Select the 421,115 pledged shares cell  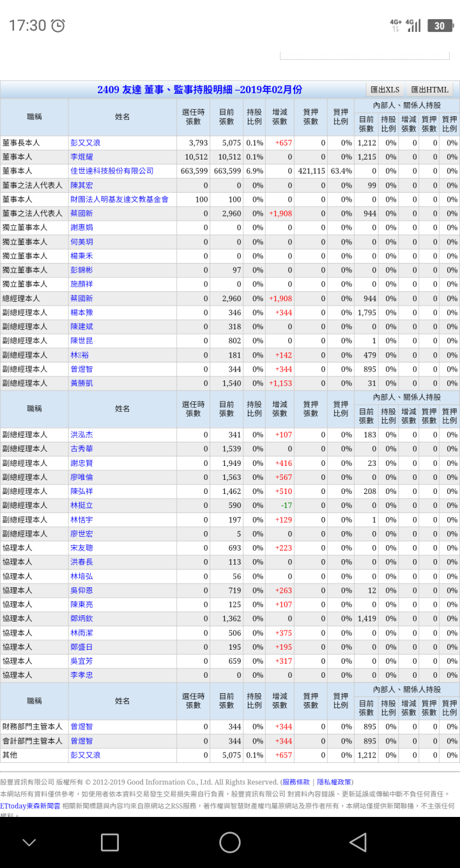[x=311, y=171]
